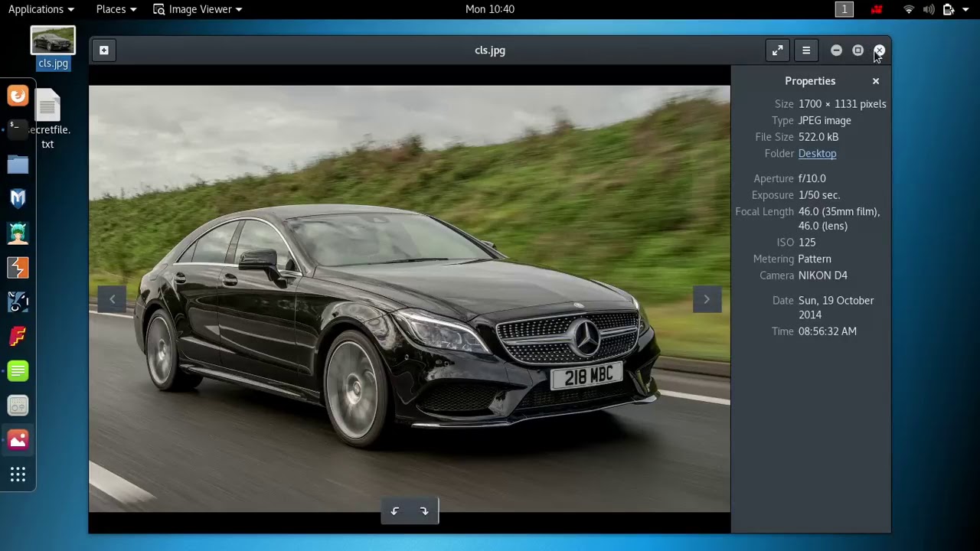Open the volume speaker icon
This screenshot has height=551, width=980.
click(x=929, y=9)
